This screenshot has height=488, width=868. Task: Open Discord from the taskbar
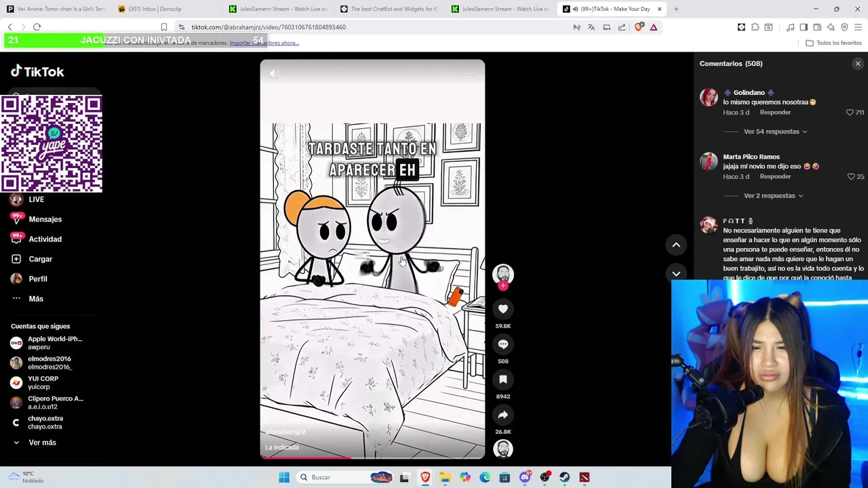click(525, 477)
